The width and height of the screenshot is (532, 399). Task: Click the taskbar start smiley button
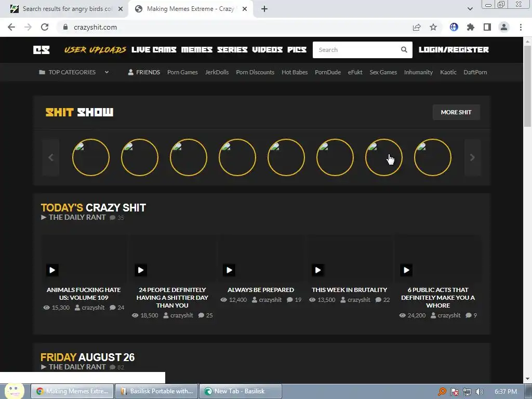click(x=14, y=391)
